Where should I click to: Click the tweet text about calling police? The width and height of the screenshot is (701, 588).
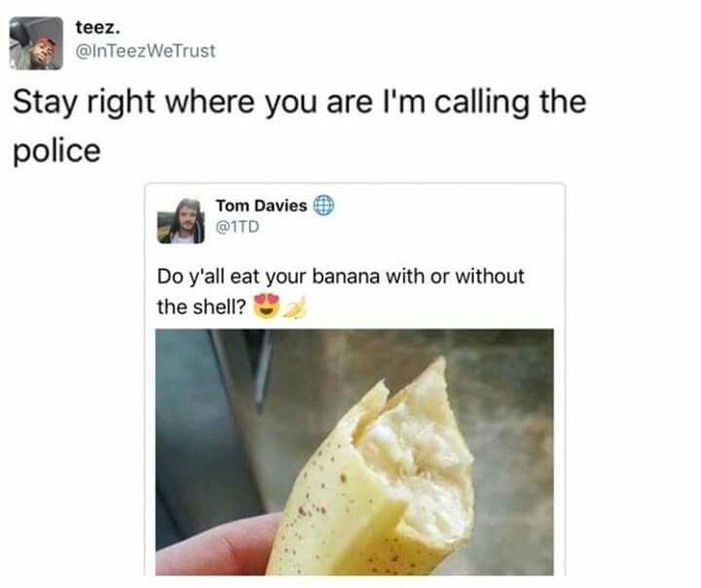pyautogui.click(x=300, y=127)
